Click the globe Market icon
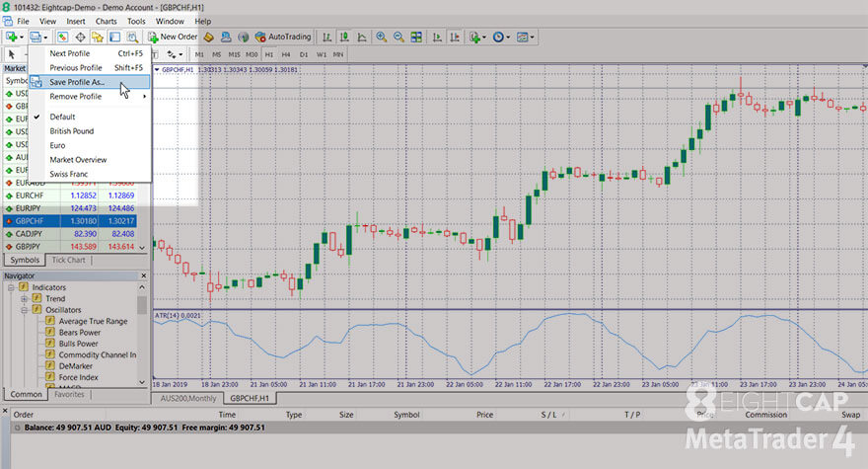868x469 pixels. pos(243,38)
